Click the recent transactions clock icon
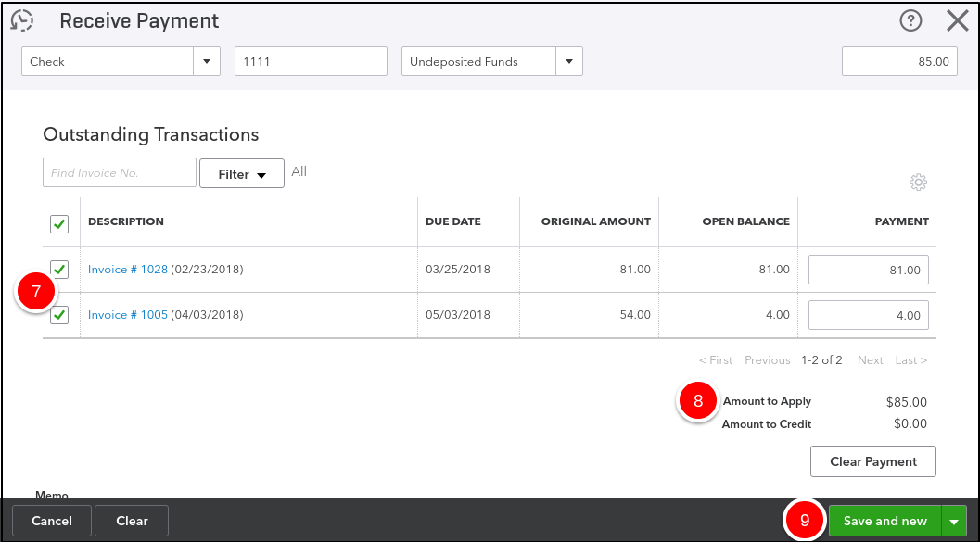 [21, 20]
